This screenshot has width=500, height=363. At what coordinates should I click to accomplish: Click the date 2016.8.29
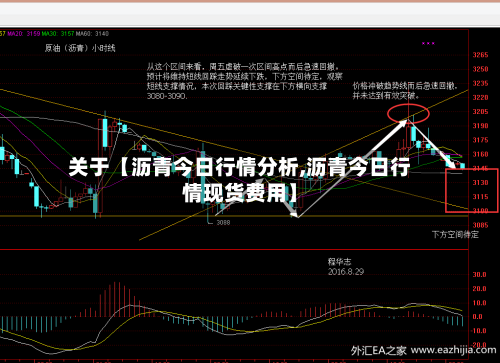click(x=346, y=272)
